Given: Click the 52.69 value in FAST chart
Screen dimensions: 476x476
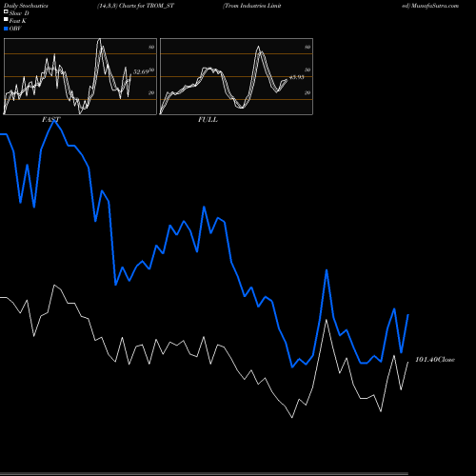Looking at the screenshot, I should tap(141, 72).
